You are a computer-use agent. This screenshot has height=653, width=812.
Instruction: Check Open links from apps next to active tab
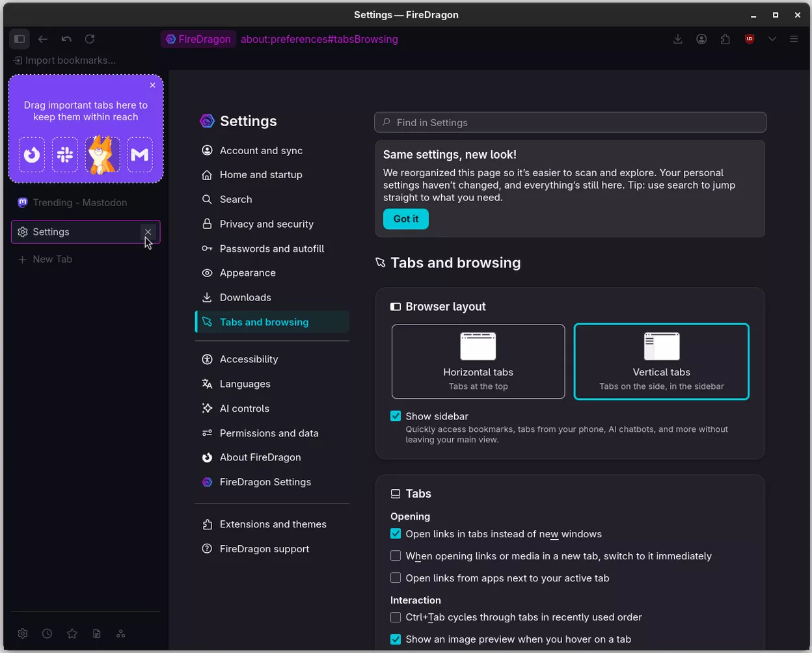(x=396, y=578)
